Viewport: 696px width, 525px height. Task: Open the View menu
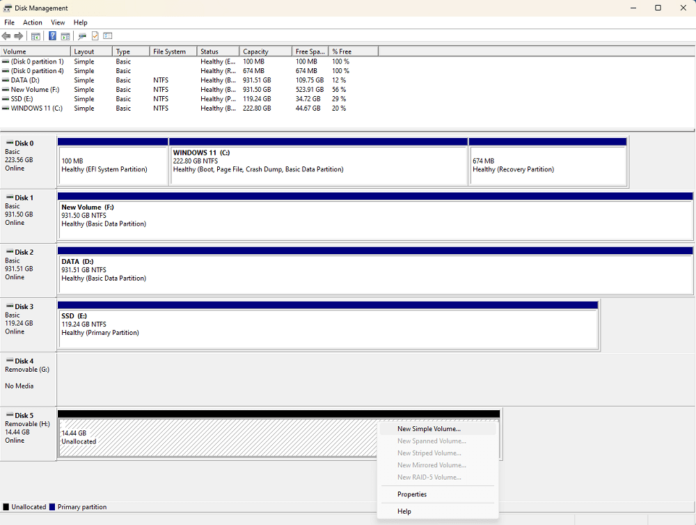(x=58, y=22)
